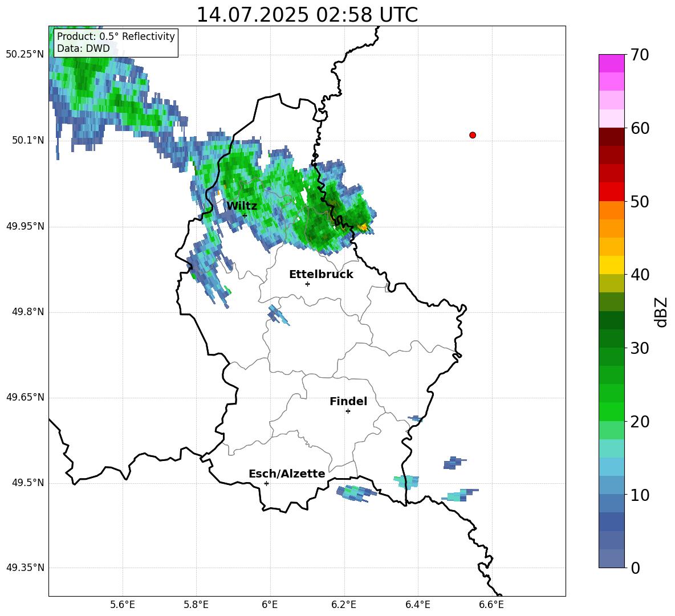Click the 6°E longitude label
Viewport: 675px width, 616px height.
(270, 605)
